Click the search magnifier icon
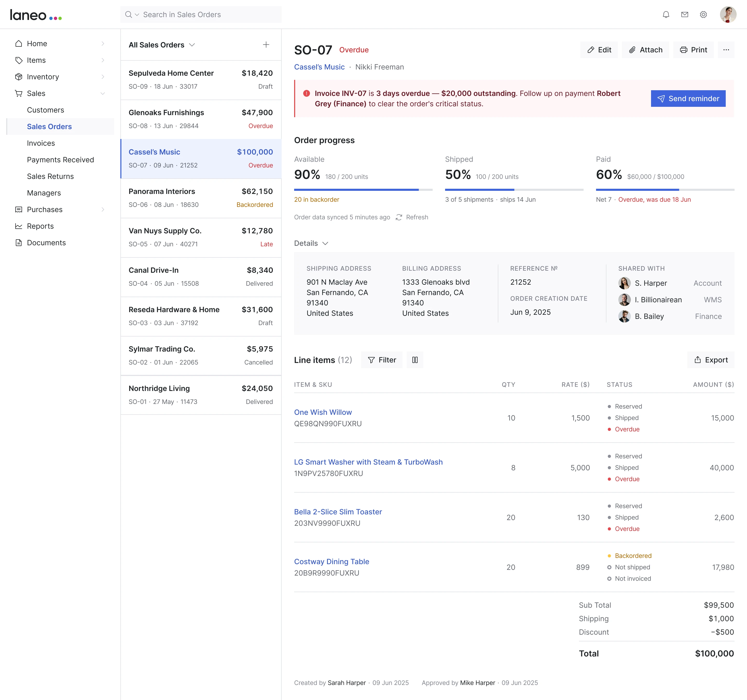 coord(128,15)
